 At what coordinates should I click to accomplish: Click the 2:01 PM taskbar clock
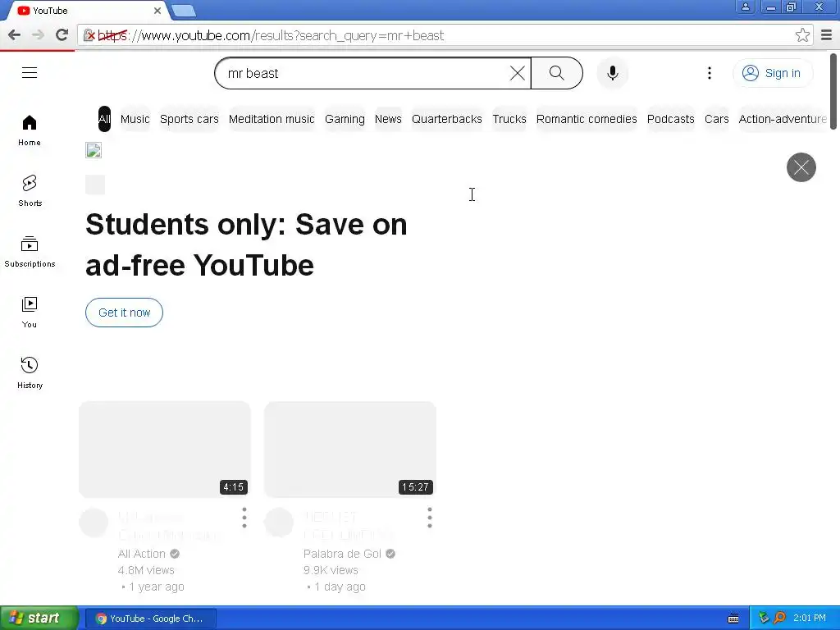[810, 618]
